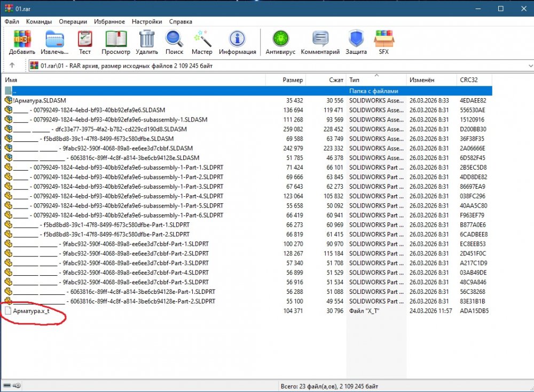This screenshot has height=392, width=534.
Task: Sort the list by the Имя column
Action: [134, 79]
